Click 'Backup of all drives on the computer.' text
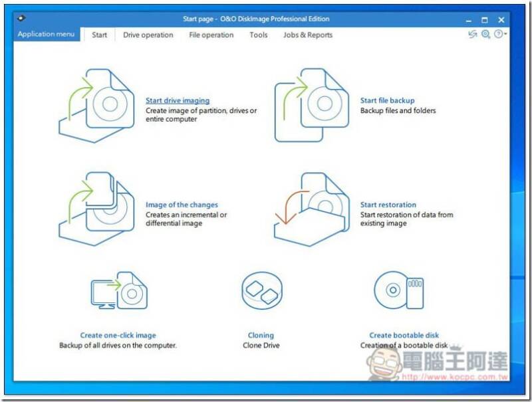 coord(118,346)
